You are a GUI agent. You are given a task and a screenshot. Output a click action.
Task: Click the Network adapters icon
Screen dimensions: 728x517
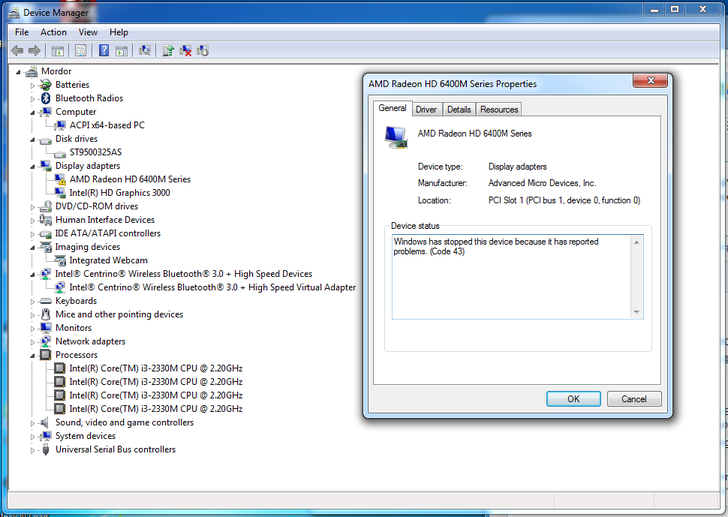coord(46,341)
